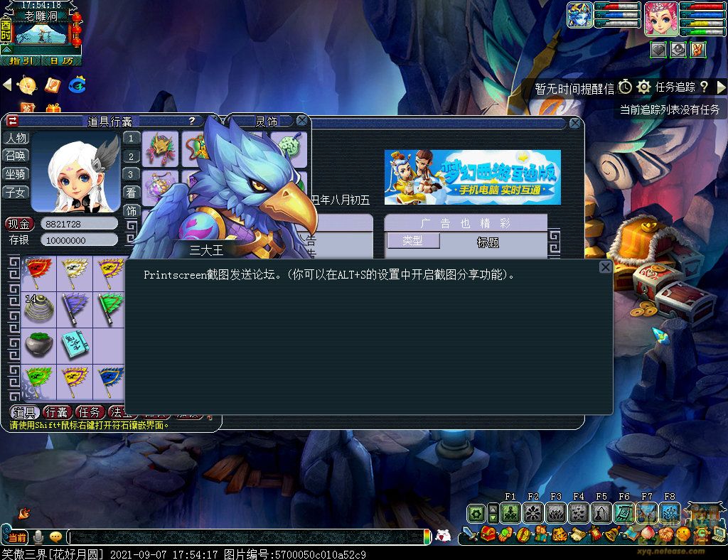
Task: Select the green jade pendant accessory
Action: point(289,149)
